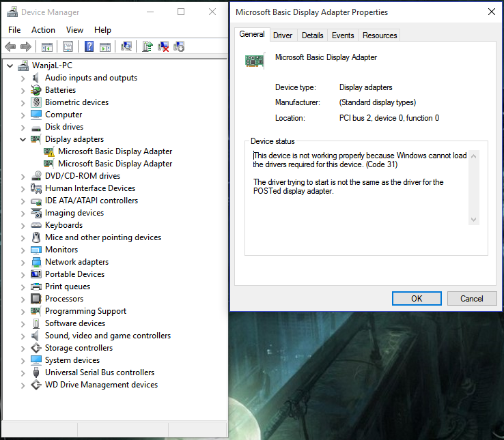Click the Storage controllers category icon
The height and width of the screenshot is (440, 504).
tap(36, 348)
